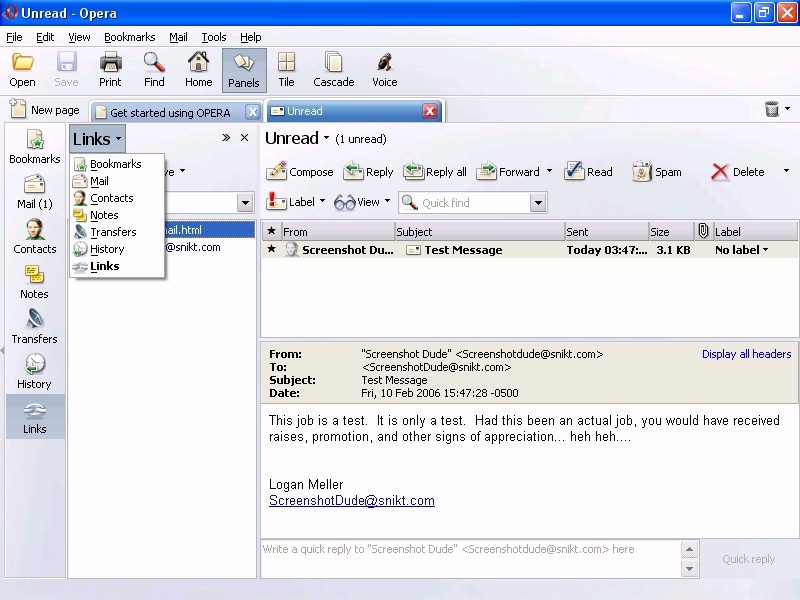Switch to Get started using OPERA tab
The height and width of the screenshot is (600, 800).
pos(170,112)
